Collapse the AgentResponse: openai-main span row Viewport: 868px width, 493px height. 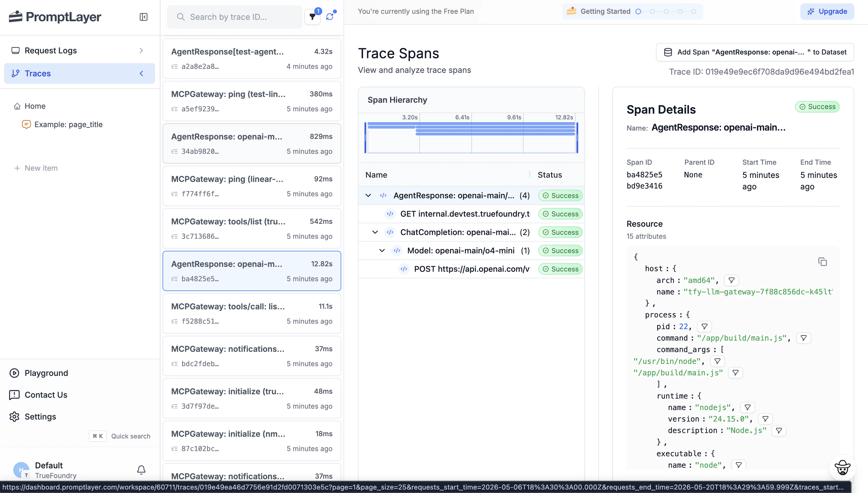[x=368, y=195]
